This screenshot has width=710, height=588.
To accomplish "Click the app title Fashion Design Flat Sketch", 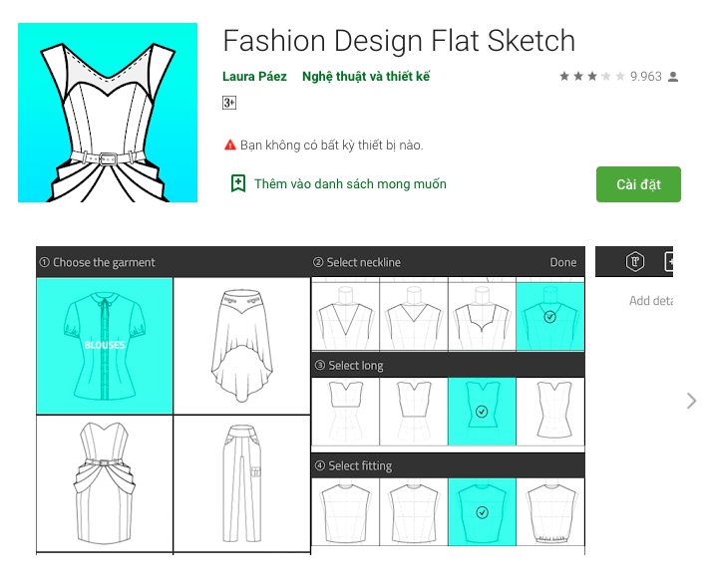I will (x=399, y=41).
